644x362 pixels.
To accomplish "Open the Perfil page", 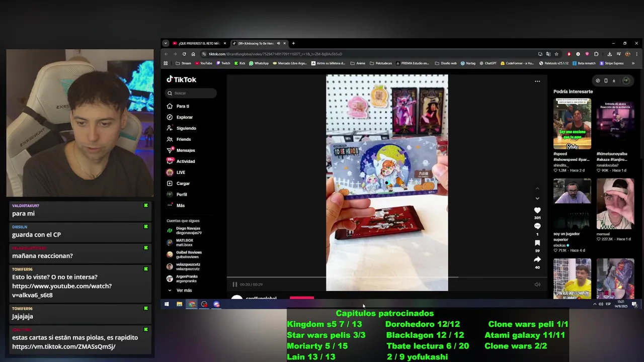I will click(x=177, y=195).
